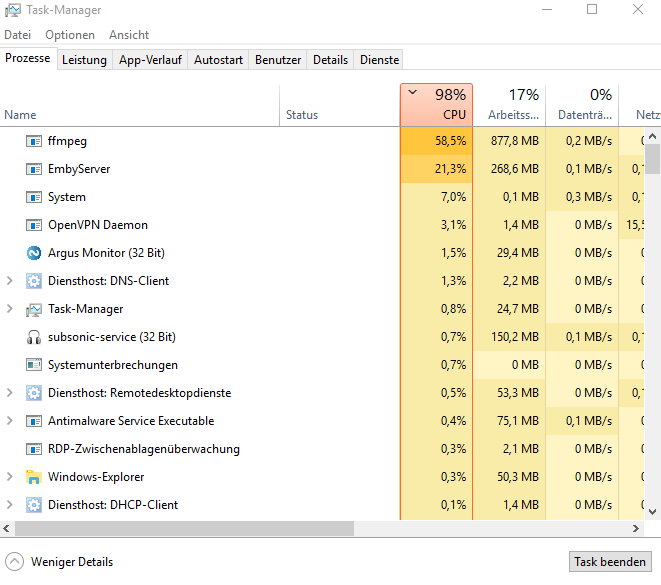Viewport: 661px width, 585px height.
Task: Open the Autostart tab
Action: point(218,60)
